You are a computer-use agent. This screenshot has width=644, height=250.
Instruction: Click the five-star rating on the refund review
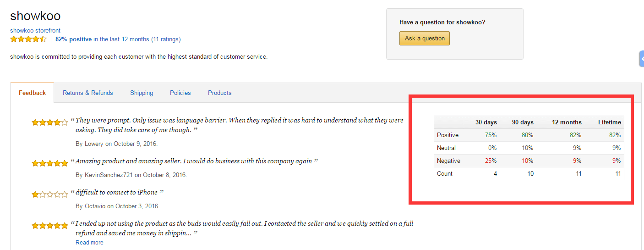pyautogui.click(x=50, y=226)
